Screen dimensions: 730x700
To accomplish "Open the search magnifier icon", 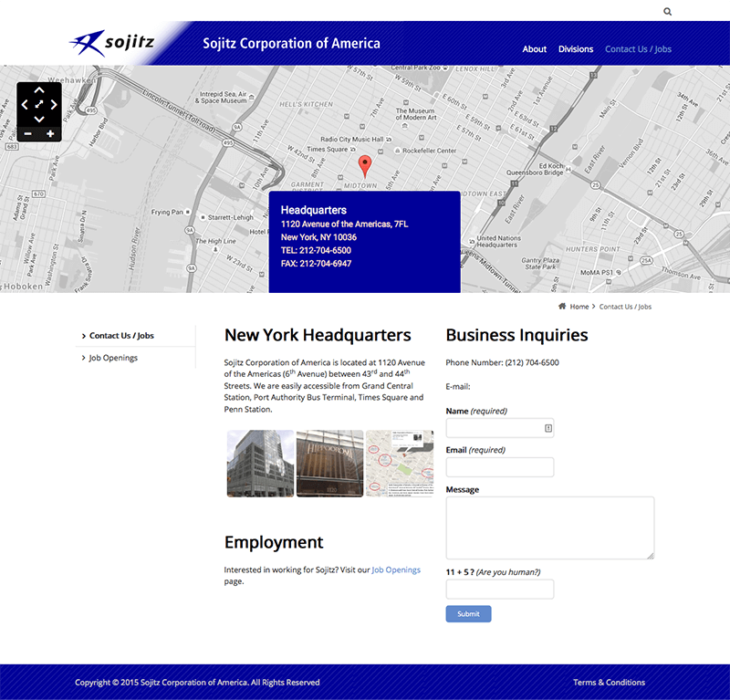I will click(x=667, y=11).
